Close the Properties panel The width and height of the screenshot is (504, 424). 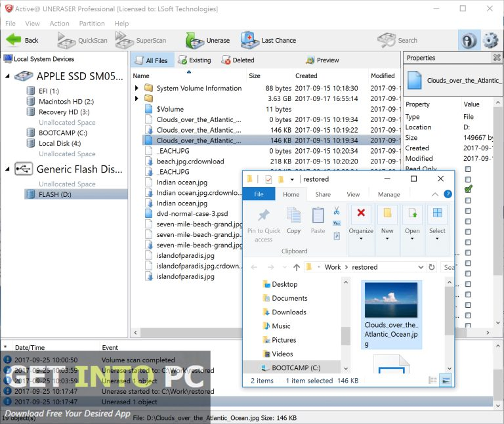tap(497, 58)
